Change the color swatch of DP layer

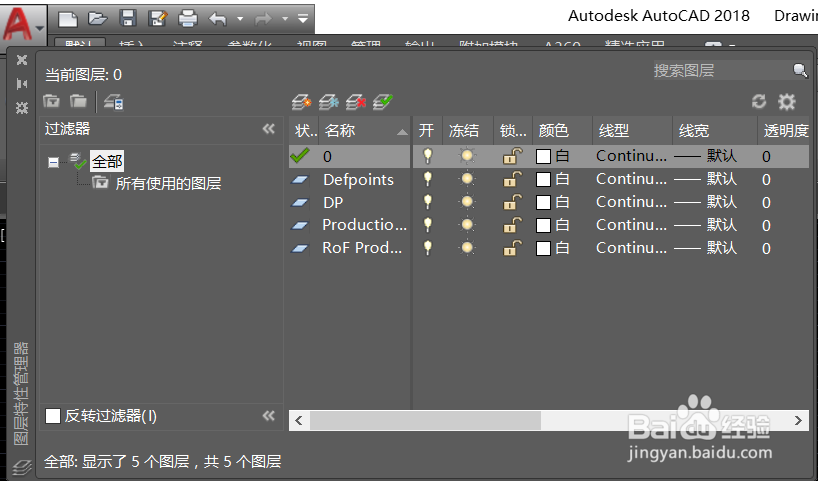[x=544, y=202]
